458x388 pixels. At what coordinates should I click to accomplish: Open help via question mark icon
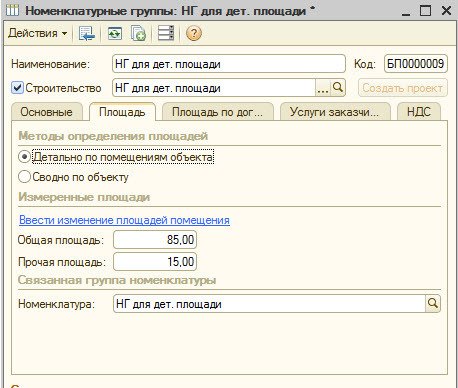pyautogui.click(x=194, y=33)
